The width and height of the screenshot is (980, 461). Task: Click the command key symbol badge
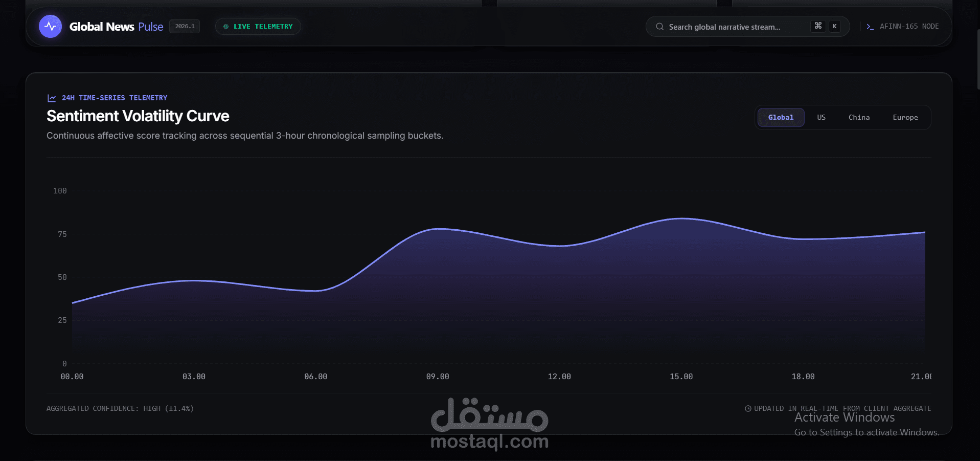coord(818,26)
